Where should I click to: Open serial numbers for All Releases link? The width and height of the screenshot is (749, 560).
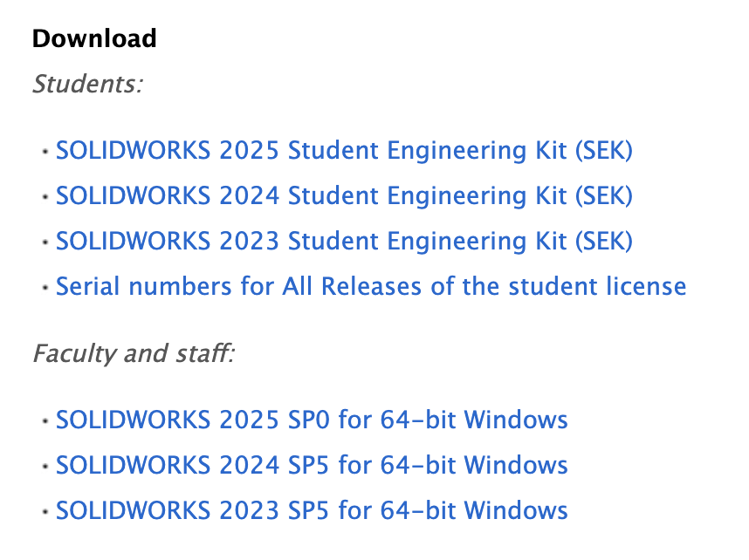pyautogui.click(x=371, y=286)
